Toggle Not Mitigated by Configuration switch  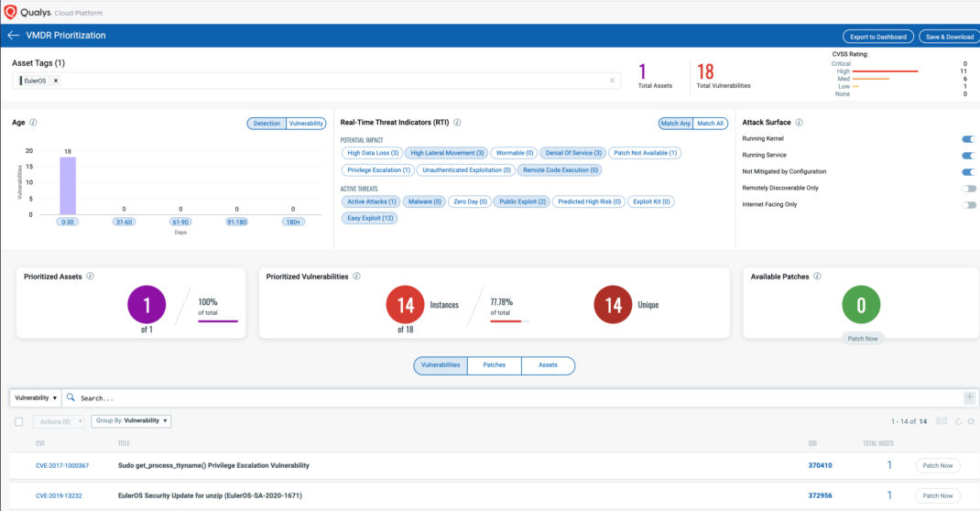968,172
